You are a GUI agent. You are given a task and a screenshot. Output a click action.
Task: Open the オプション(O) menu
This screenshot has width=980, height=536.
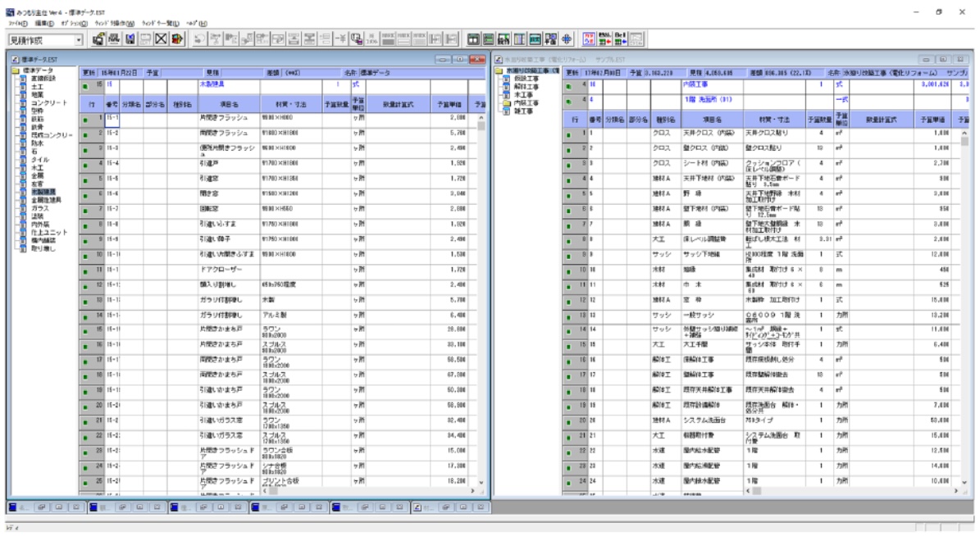click(74, 23)
